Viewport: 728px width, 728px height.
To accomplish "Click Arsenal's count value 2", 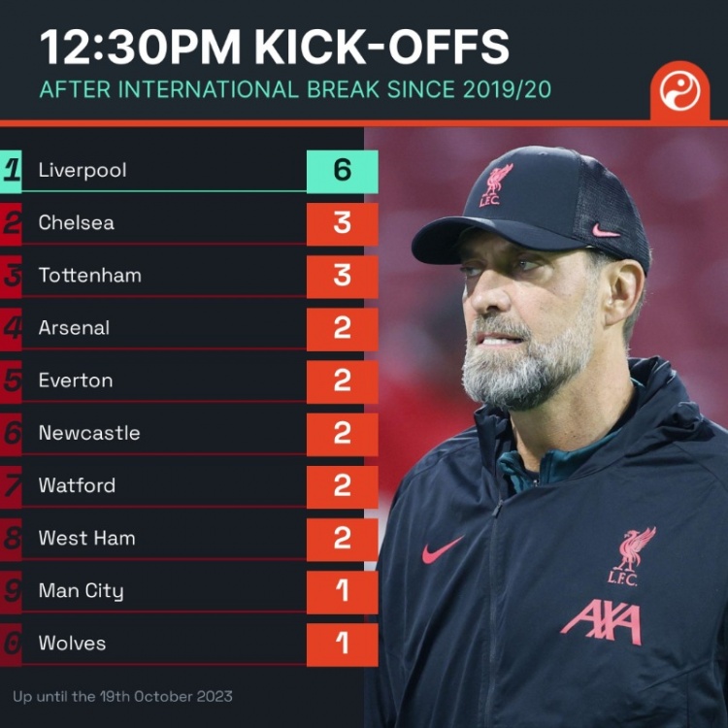I will (343, 329).
